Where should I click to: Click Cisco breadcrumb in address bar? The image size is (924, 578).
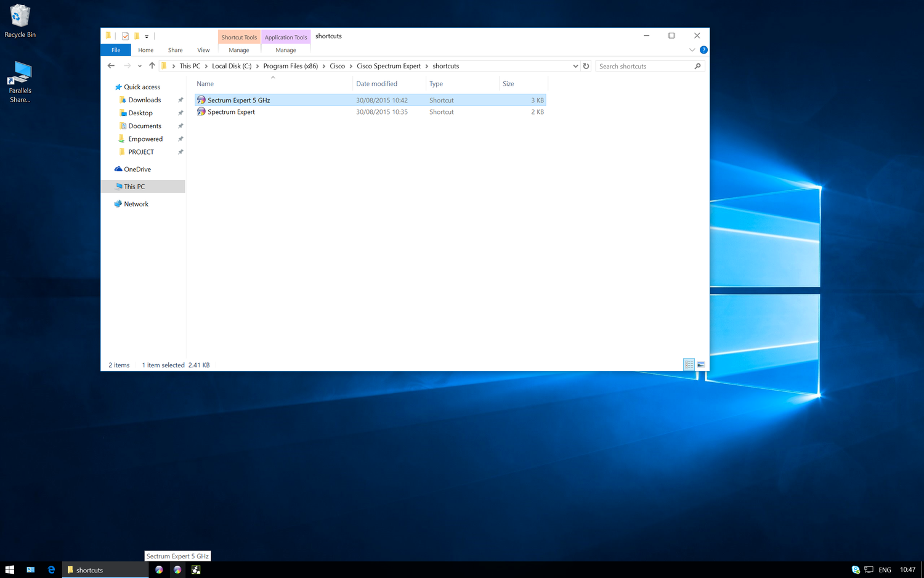point(338,66)
